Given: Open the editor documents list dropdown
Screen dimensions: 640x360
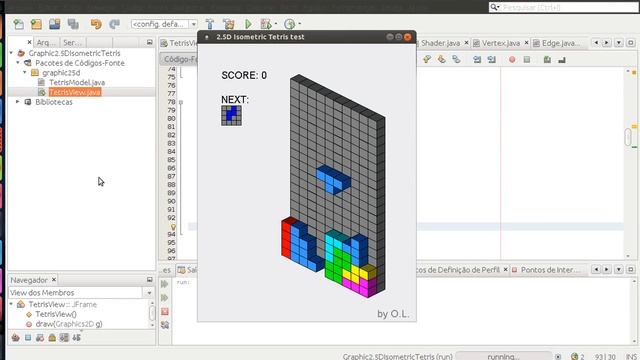Looking at the screenshot, I should click(619, 42).
